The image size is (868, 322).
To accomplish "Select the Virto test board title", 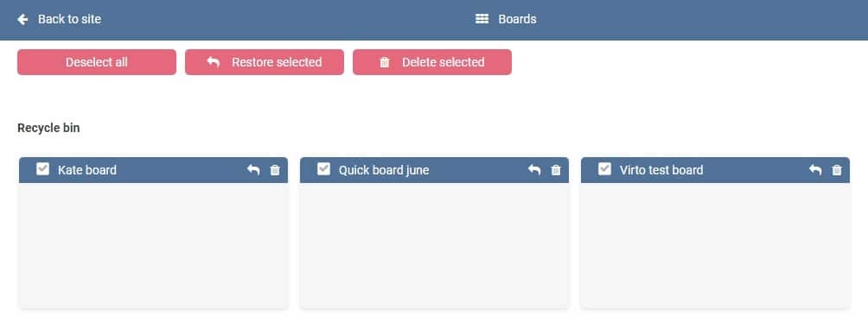I will pos(661,170).
